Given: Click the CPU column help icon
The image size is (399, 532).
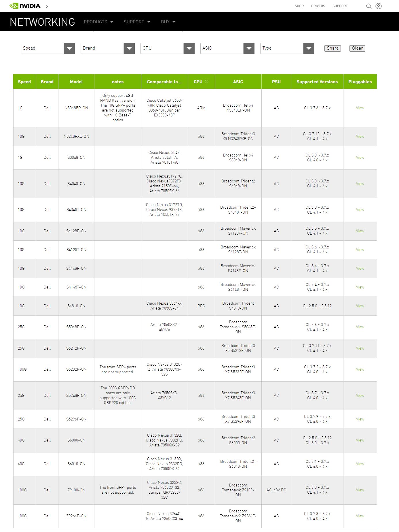Looking at the screenshot, I should click(206, 82).
